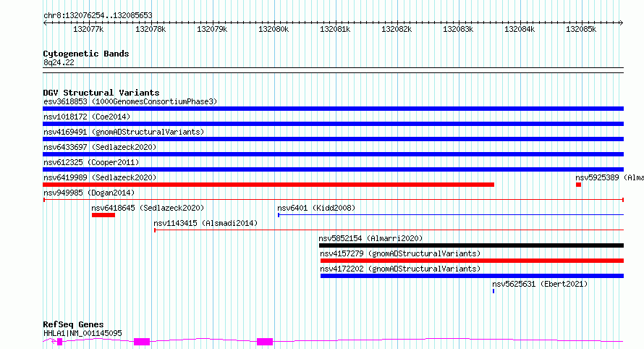Click the 132080k ruler tick label
The image size is (644, 349).
[274, 30]
